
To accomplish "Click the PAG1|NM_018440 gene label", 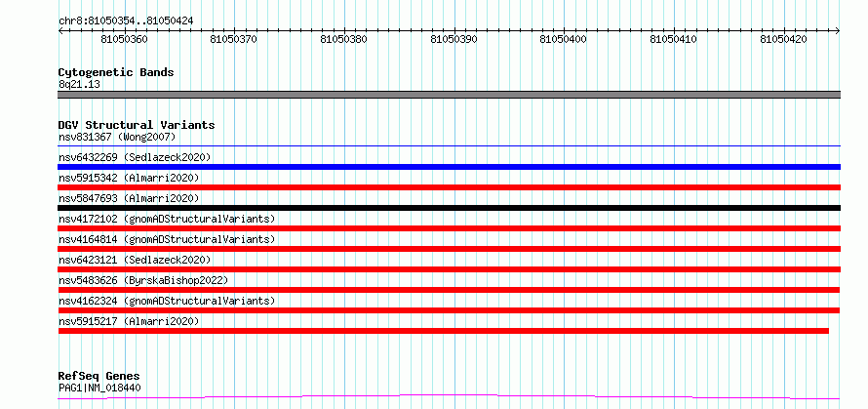I will click(99, 388).
